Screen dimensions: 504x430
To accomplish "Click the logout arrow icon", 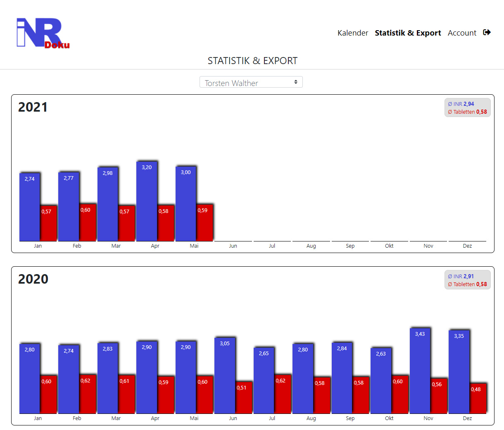I will [487, 32].
